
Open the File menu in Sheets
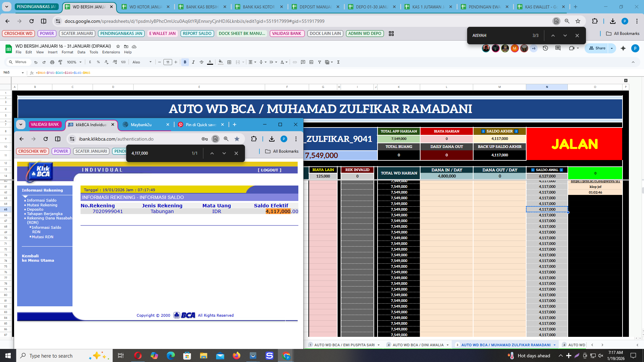coord(18,52)
